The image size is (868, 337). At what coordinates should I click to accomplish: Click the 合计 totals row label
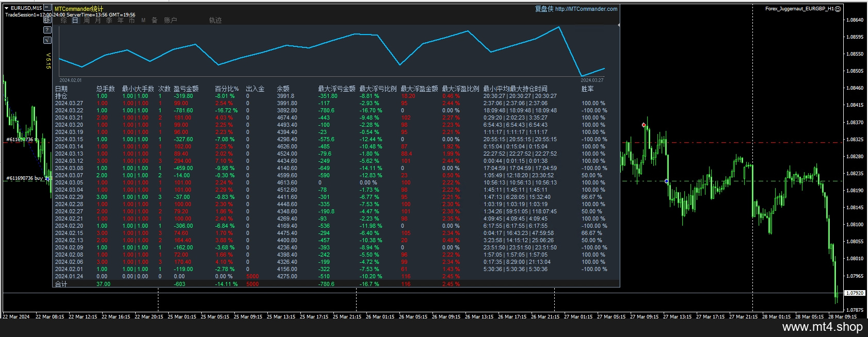(x=61, y=284)
